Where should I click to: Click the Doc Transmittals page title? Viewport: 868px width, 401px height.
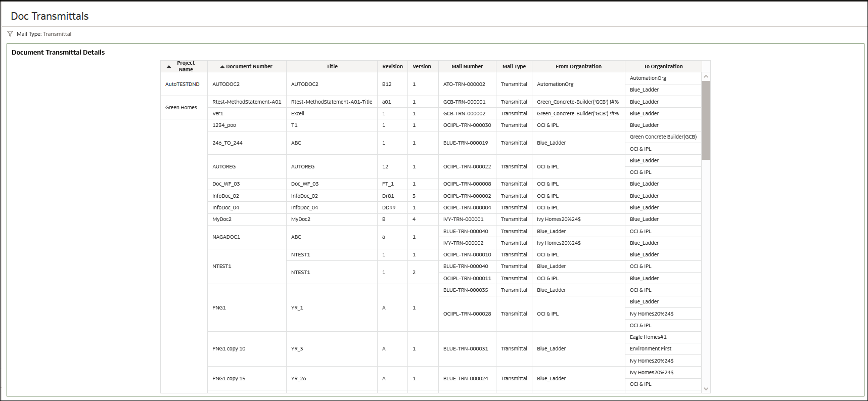pos(50,16)
